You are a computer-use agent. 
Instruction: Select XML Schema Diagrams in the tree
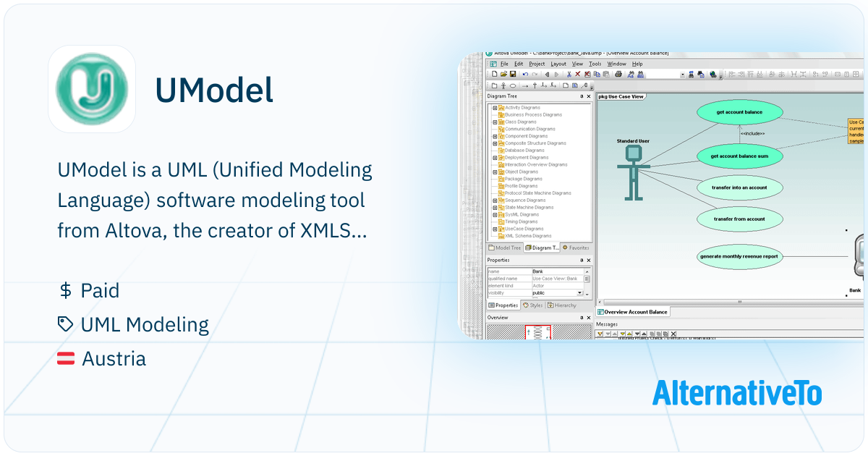click(528, 236)
